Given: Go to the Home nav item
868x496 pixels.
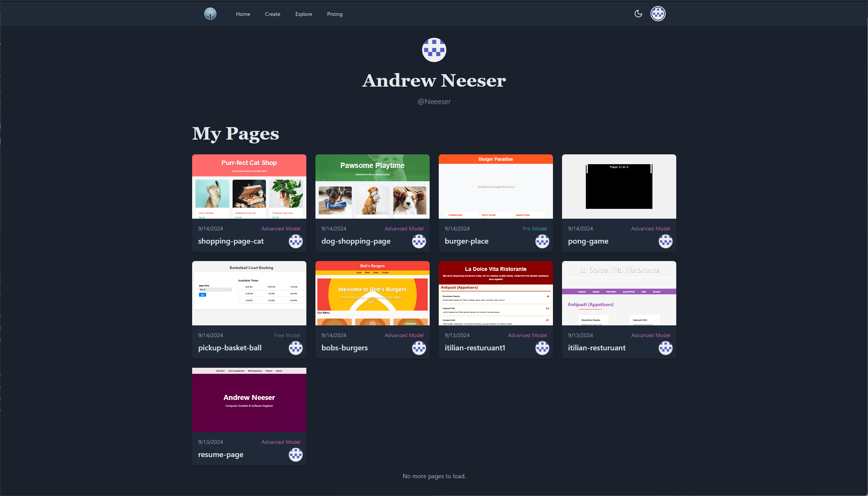Looking at the screenshot, I should point(243,14).
